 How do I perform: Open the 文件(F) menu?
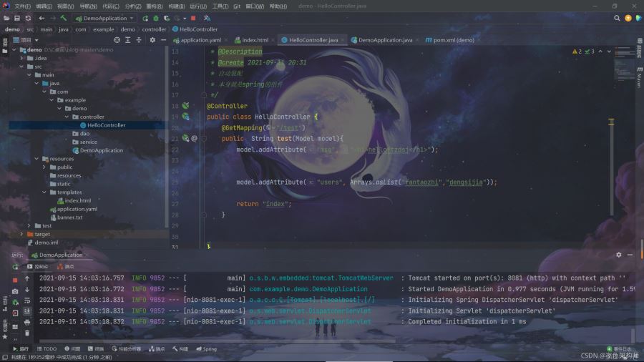(23, 6)
